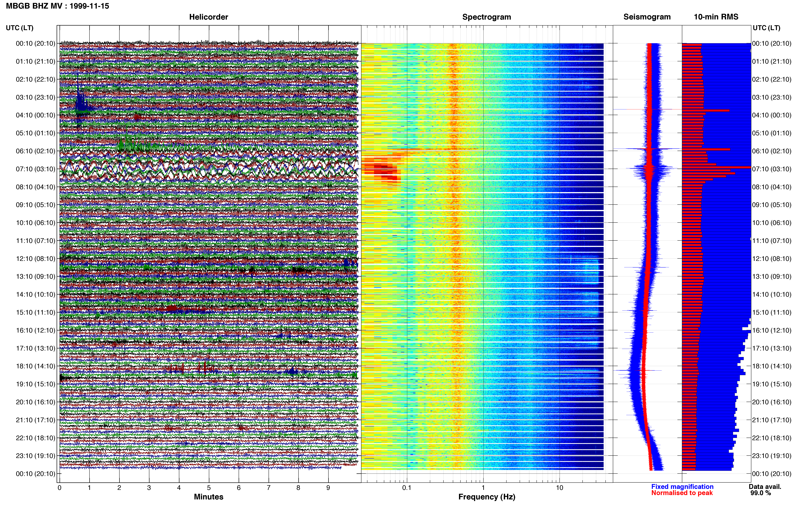Viewport: 812px width, 508px height.
Task: Click the 'Data avail.' label
Action: (x=765, y=486)
